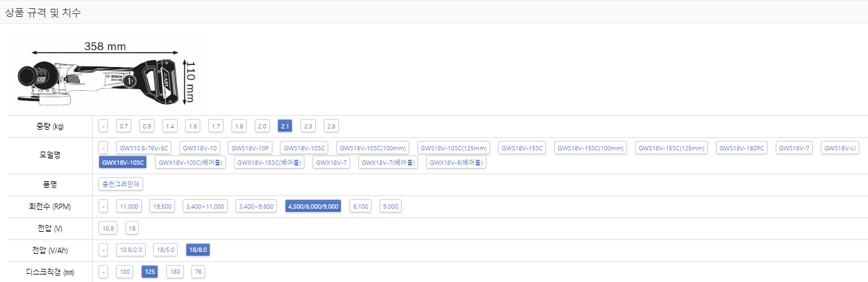Choose the 18/5.0 V/Ah option
Viewport: 868px width, 282px height.
(166, 250)
